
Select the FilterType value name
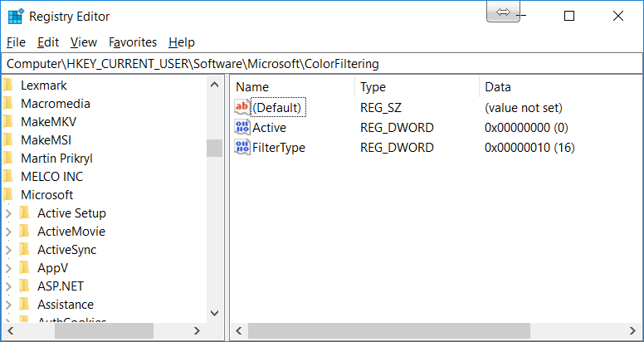pyautogui.click(x=279, y=147)
